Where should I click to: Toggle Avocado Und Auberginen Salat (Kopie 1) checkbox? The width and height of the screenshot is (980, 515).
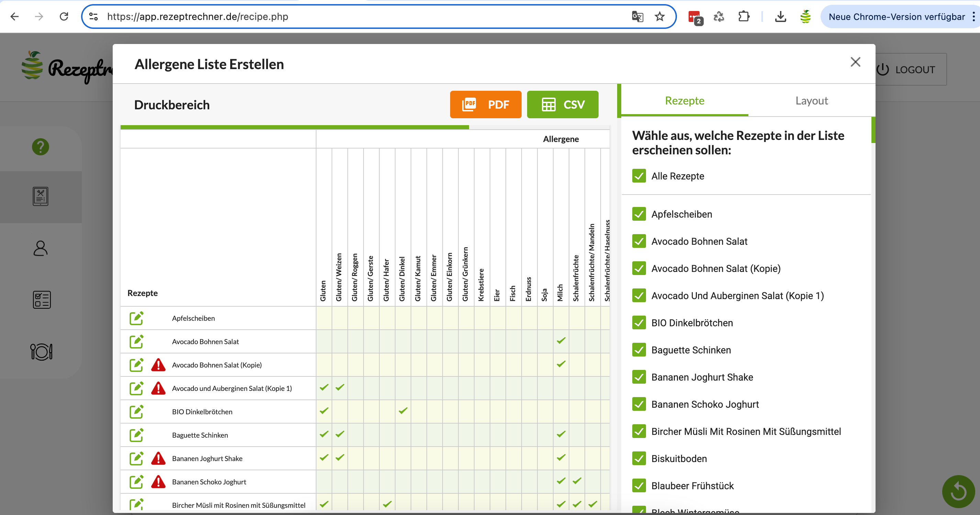[639, 295]
